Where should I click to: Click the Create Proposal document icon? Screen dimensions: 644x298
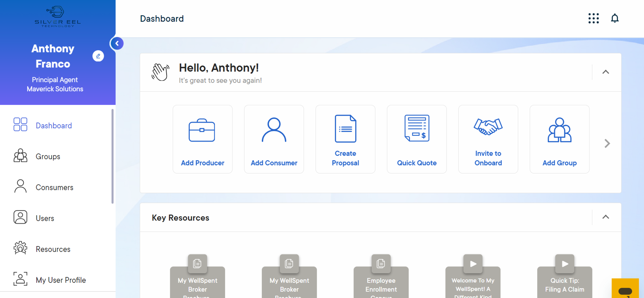[x=346, y=129]
